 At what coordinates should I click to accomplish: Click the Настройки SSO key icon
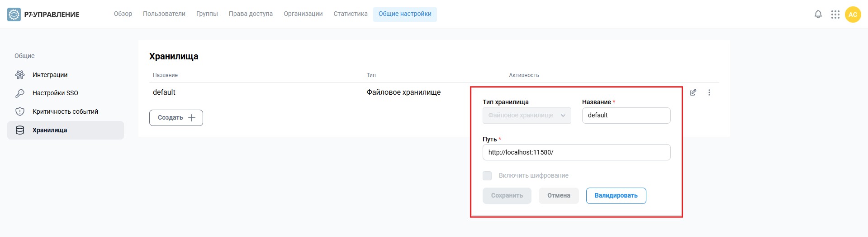(x=20, y=93)
